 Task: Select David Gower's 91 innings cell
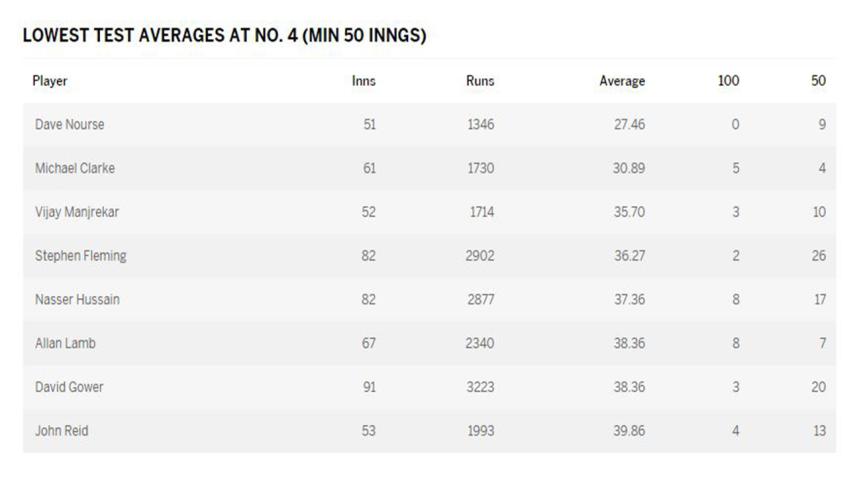tap(368, 387)
